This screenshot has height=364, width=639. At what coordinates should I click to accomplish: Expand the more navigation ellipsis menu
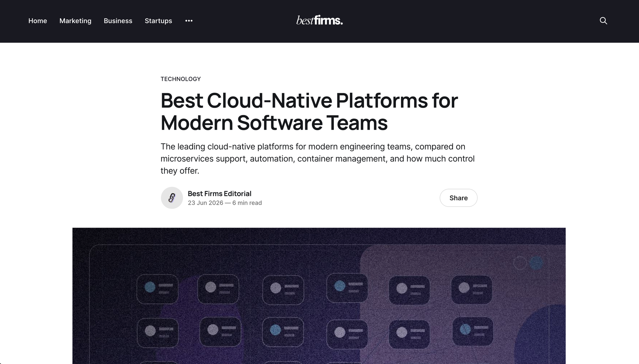point(189,21)
